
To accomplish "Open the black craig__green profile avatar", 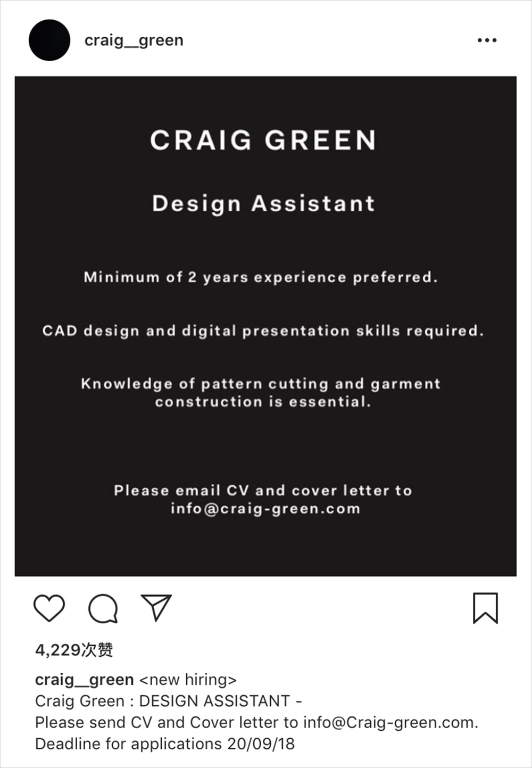I will coord(49,40).
